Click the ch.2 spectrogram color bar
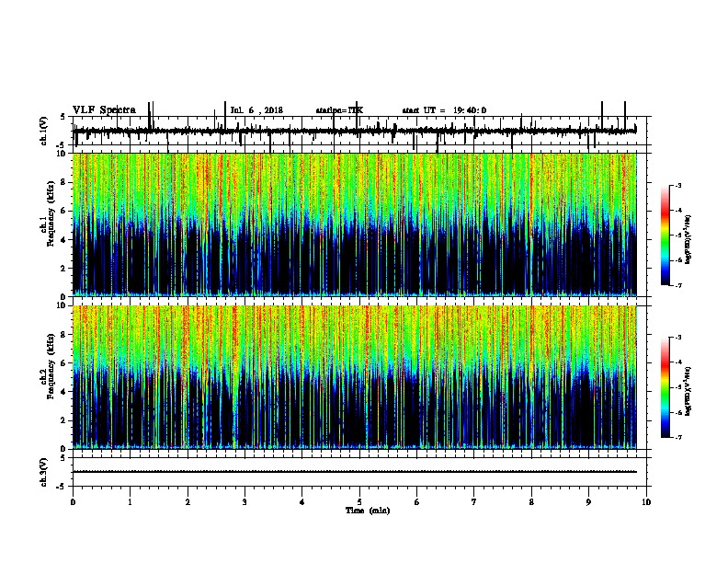Image resolution: width=728 pixels, height=563 pixels. [x=665, y=387]
